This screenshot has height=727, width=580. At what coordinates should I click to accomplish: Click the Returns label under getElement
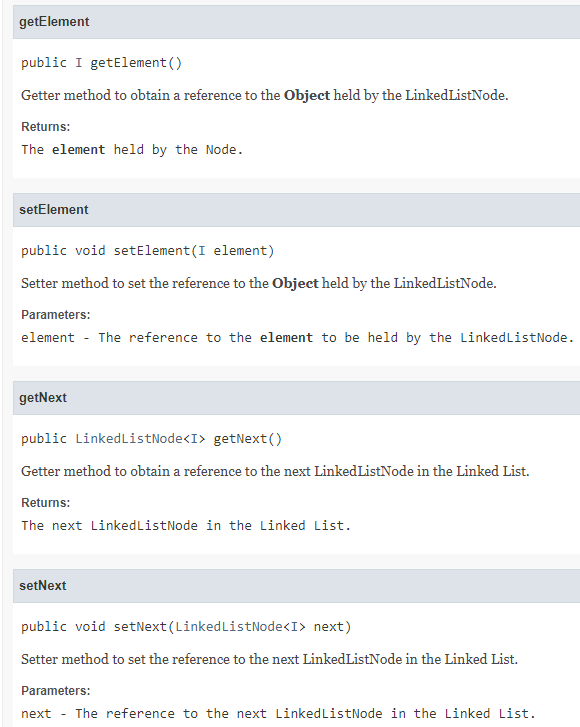[45, 127]
